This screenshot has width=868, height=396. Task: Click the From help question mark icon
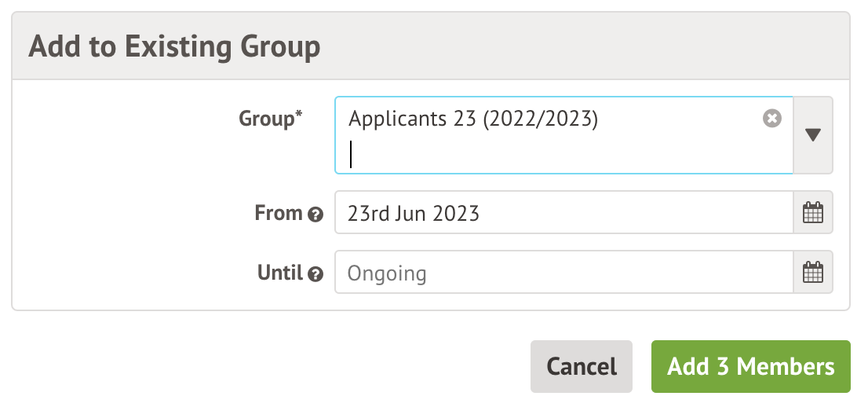click(x=315, y=214)
